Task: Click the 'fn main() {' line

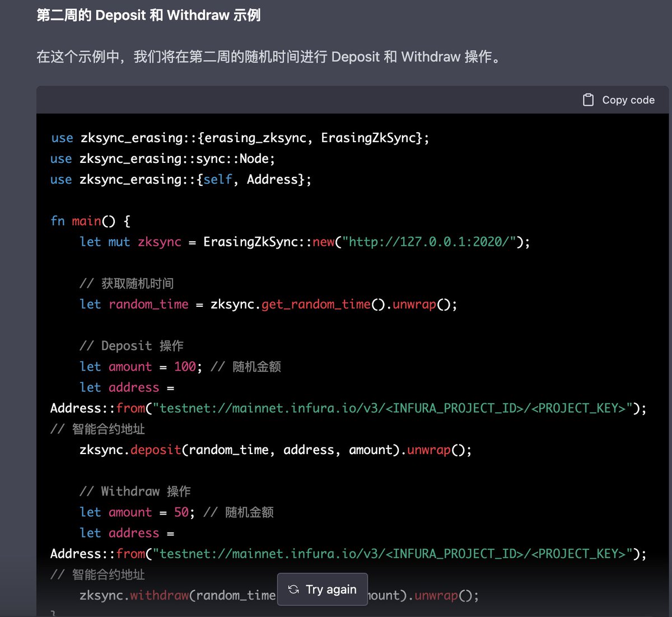Action: tap(90, 221)
